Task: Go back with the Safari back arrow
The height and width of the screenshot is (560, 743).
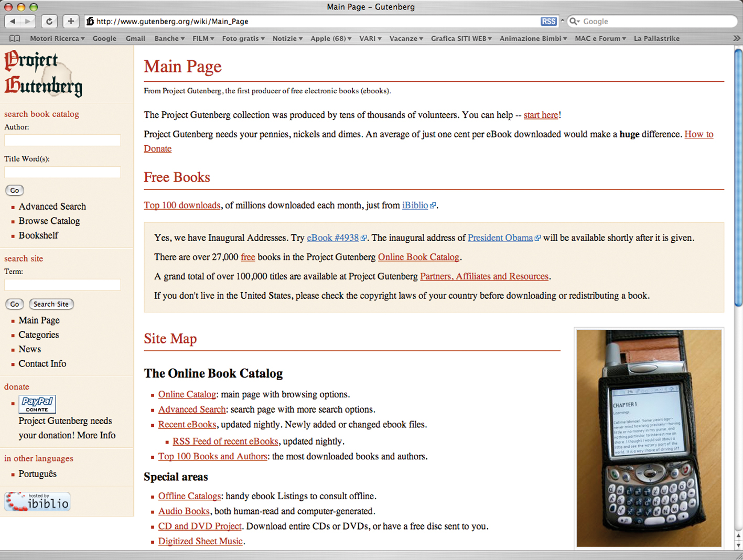Action: pyautogui.click(x=13, y=21)
